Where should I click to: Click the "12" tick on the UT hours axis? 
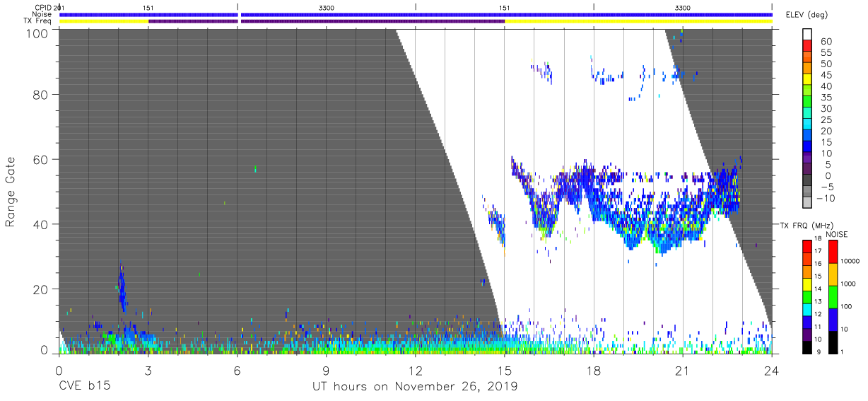point(415,370)
